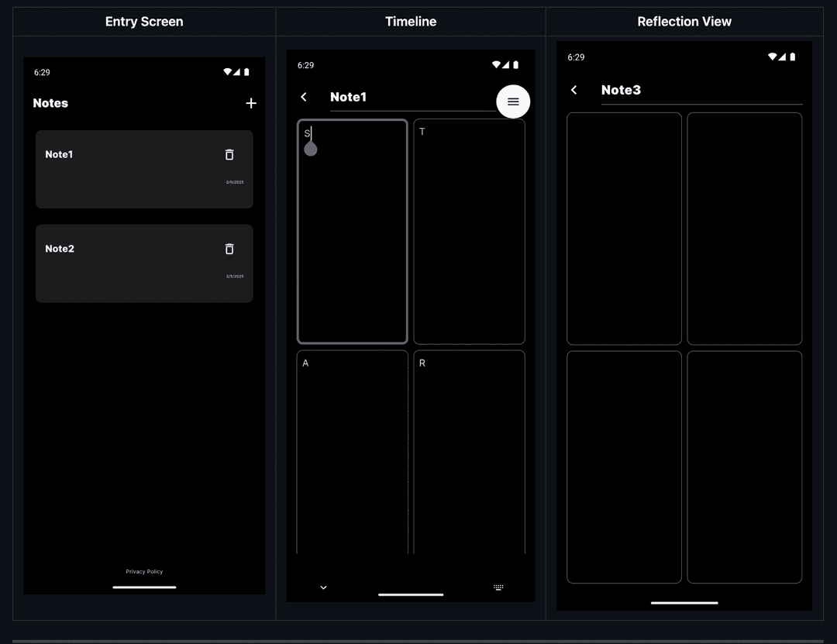
Task: Focus the T text box
Action: tap(469, 231)
